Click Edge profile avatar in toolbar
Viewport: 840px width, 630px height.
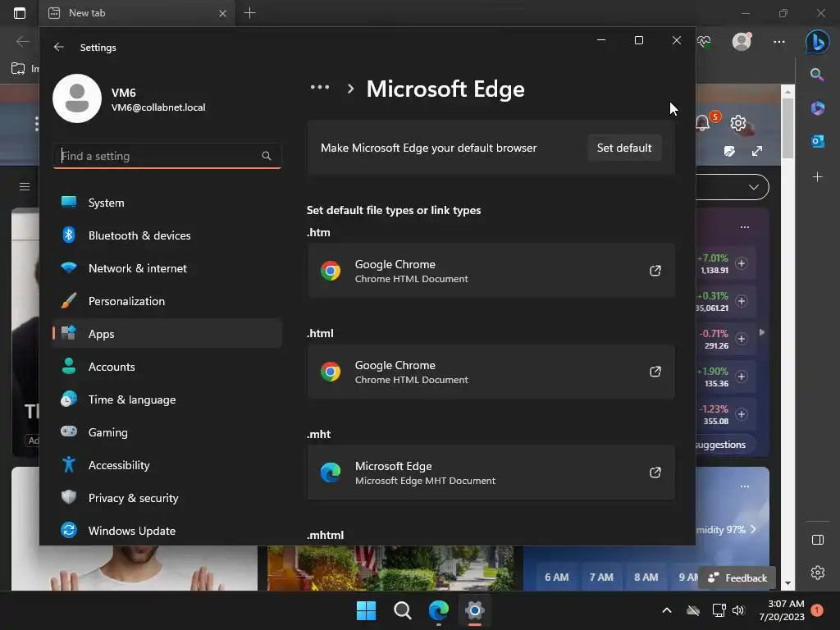742,41
